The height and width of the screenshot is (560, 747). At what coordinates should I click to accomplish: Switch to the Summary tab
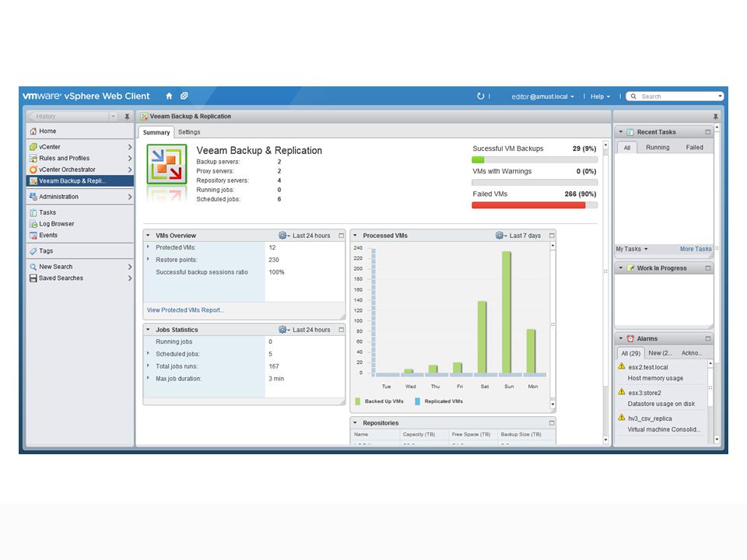pyautogui.click(x=156, y=132)
